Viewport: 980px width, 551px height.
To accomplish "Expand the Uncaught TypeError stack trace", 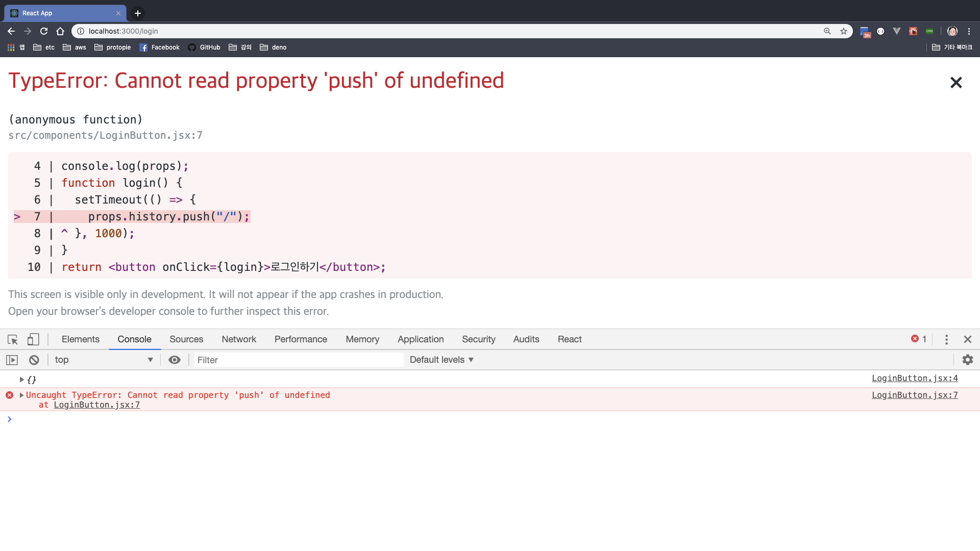I will pyautogui.click(x=21, y=395).
